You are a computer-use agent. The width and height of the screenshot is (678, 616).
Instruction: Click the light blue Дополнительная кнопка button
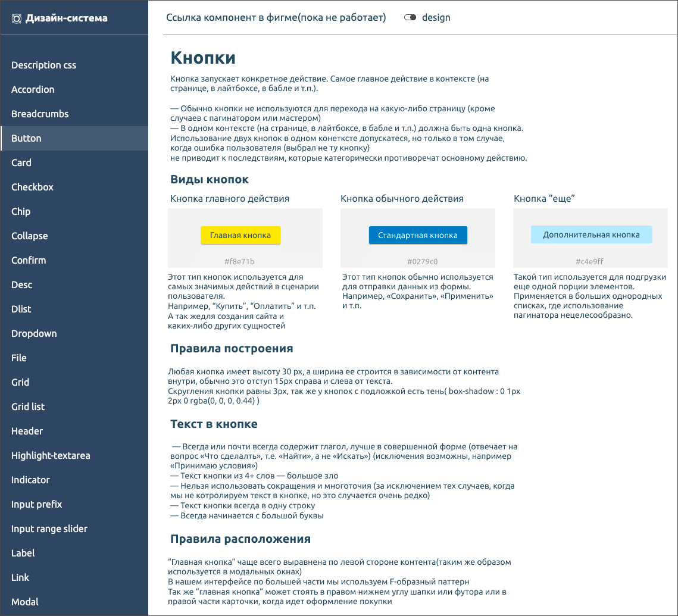(x=591, y=234)
